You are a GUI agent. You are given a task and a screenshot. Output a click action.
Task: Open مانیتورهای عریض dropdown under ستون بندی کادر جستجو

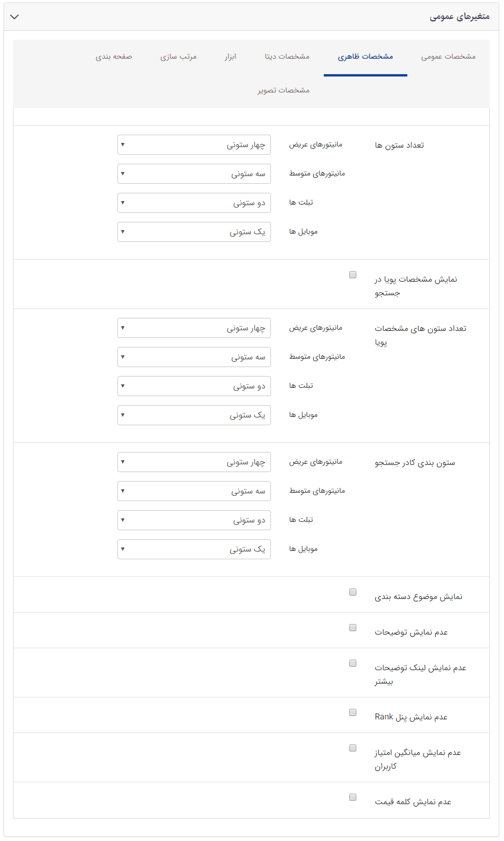pyautogui.click(x=194, y=461)
